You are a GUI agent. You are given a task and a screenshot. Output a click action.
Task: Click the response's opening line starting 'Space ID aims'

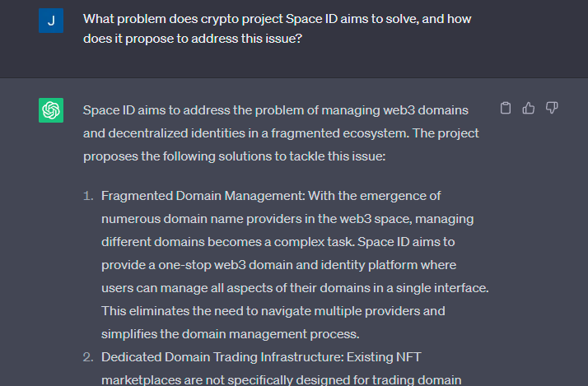tap(276, 110)
